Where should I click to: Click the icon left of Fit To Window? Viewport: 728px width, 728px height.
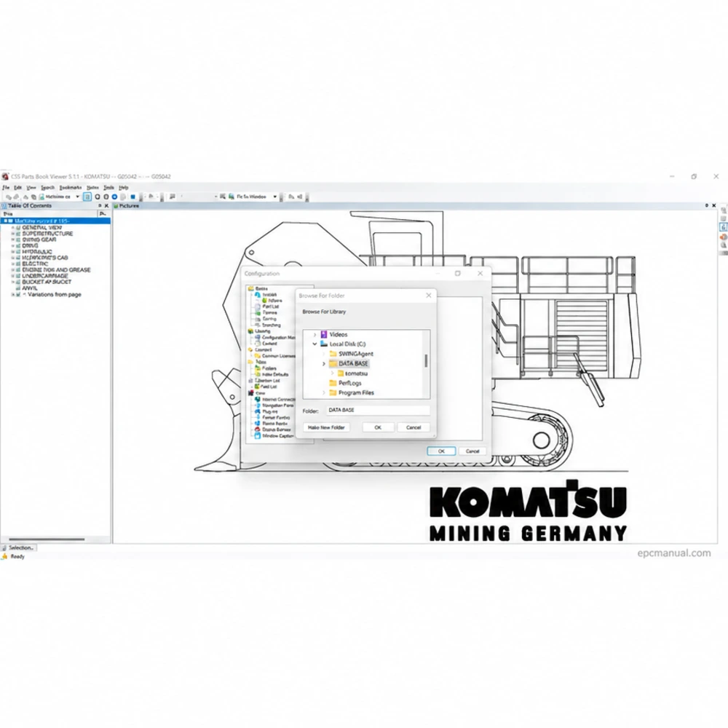(x=232, y=197)
